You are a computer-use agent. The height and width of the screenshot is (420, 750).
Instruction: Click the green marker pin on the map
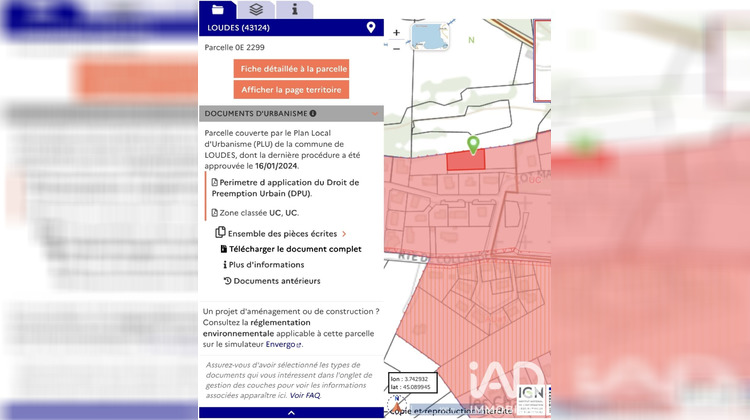coord(473,145)
